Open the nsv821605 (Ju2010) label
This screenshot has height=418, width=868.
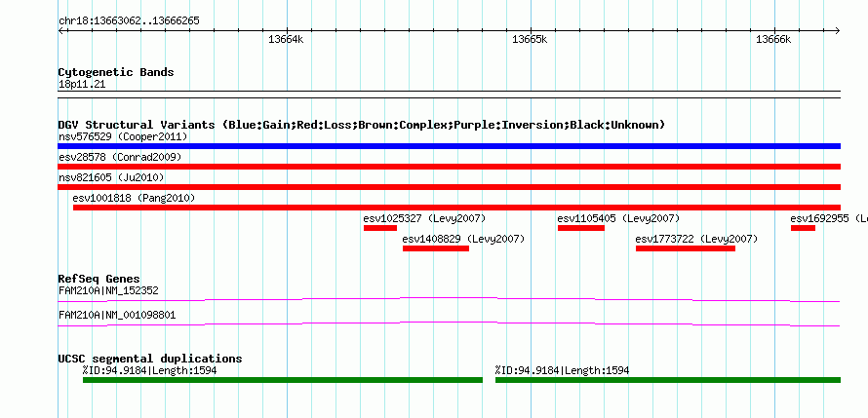[x=111, y=177]
